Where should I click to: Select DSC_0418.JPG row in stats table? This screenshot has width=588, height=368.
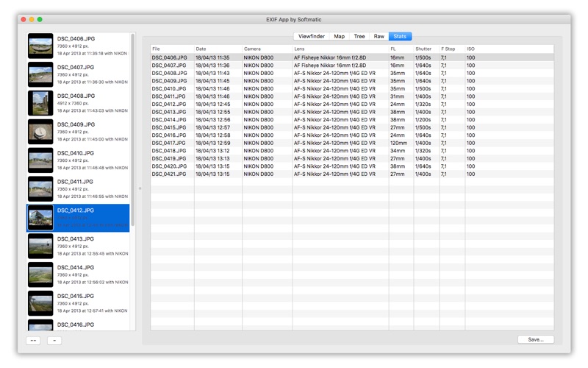click(352, 151)
